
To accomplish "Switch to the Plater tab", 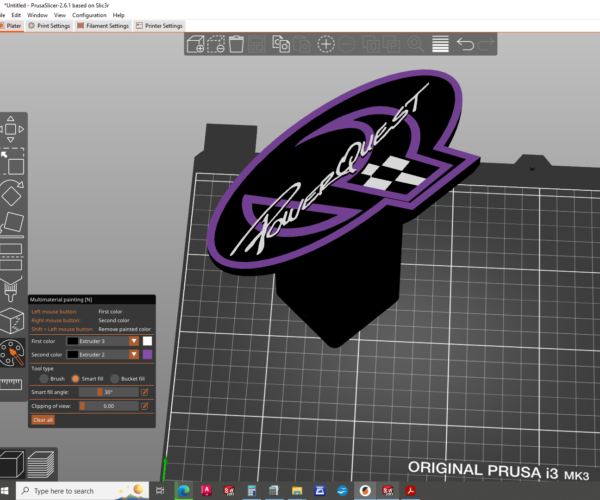I will tap(11, 26).
